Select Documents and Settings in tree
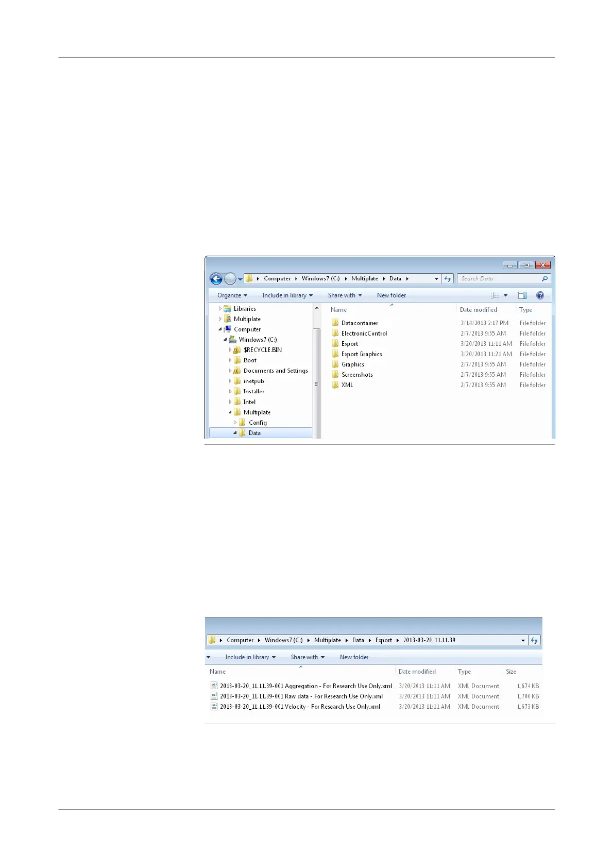The width and height of the screenshot is (613, 868). (276, 371)
